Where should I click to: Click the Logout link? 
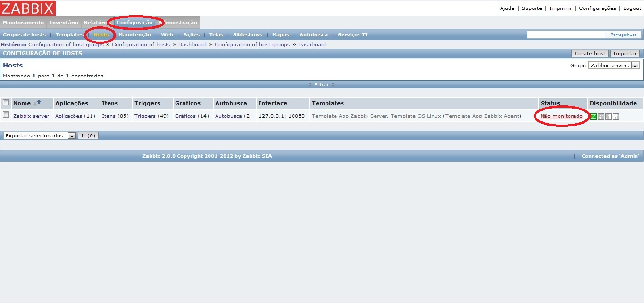point(632,8)
